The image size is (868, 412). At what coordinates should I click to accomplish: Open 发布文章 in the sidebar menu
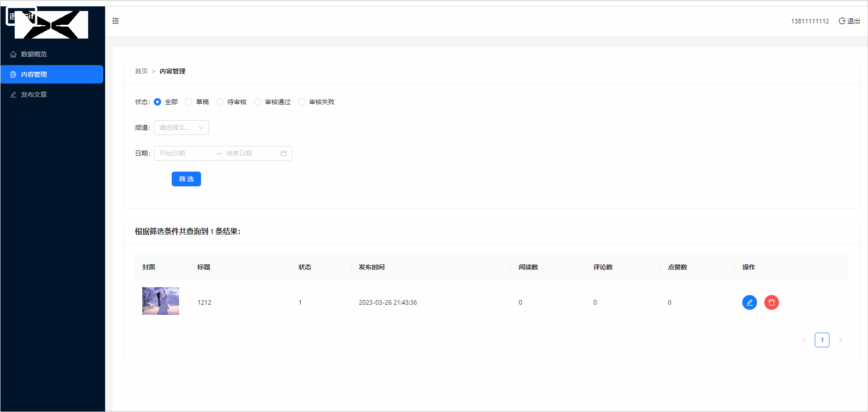coord(34,95)
